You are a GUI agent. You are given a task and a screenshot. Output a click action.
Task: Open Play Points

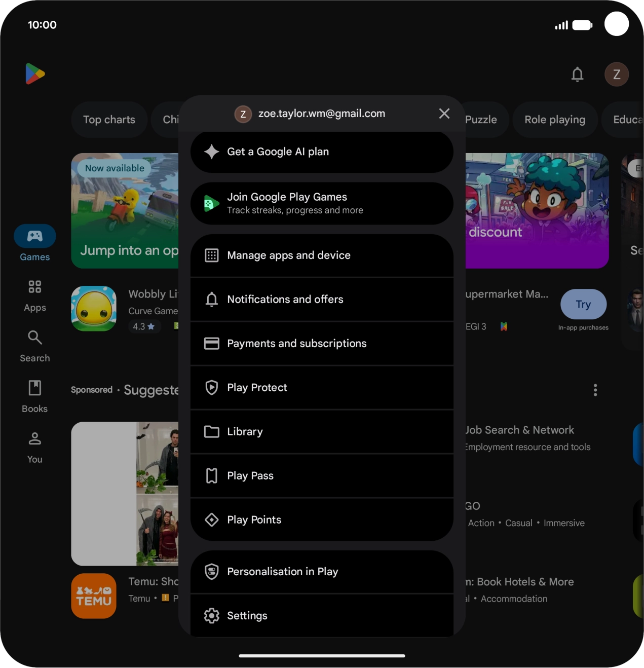coord(322,520)
